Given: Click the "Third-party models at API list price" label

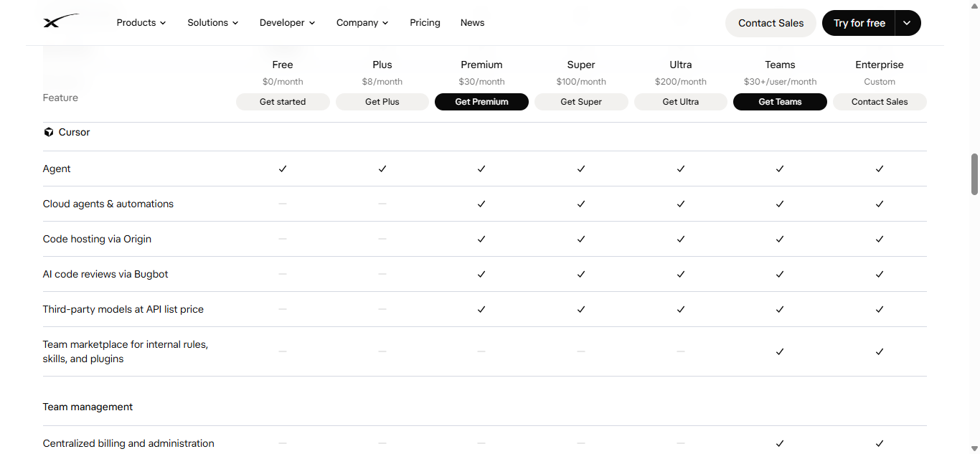Looking at the screenshot, I should point(123,309).
